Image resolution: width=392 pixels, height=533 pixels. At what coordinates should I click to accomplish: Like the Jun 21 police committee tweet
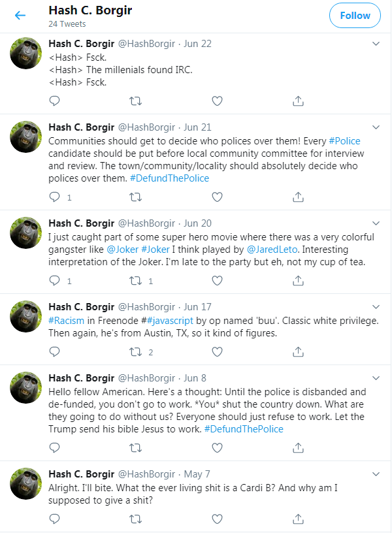tap(217, 197)
